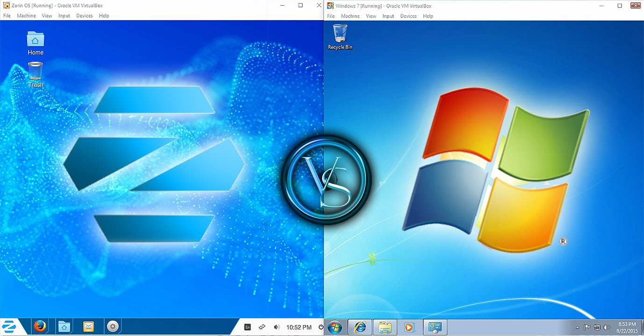644x336 pixels.
Task: Maximize the Windows 7 VirtualBox window
Action: coord(620,6)
